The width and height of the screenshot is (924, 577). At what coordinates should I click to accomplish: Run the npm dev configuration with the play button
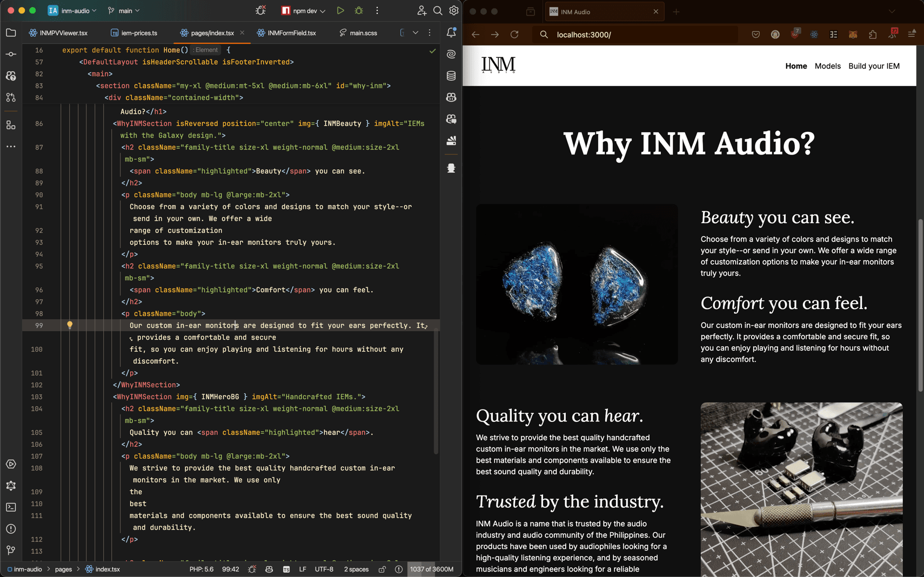pyautogui.click(x=340, y=10)
